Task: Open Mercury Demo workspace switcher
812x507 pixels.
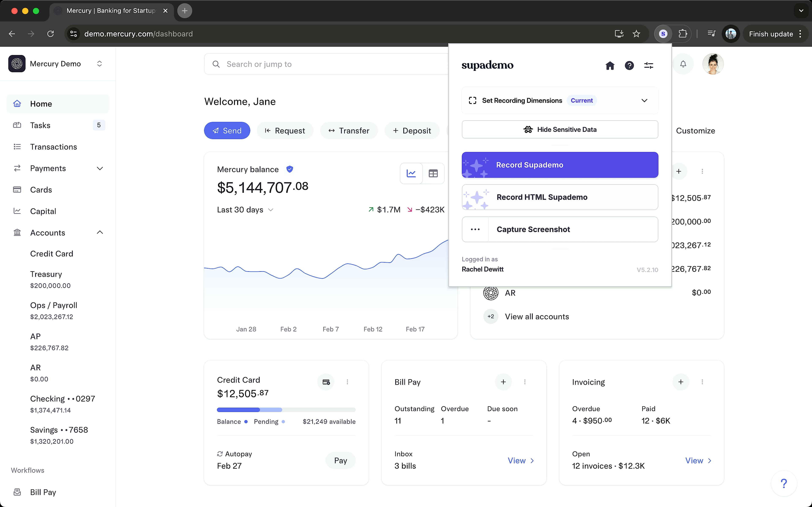Action: (100, 64)
